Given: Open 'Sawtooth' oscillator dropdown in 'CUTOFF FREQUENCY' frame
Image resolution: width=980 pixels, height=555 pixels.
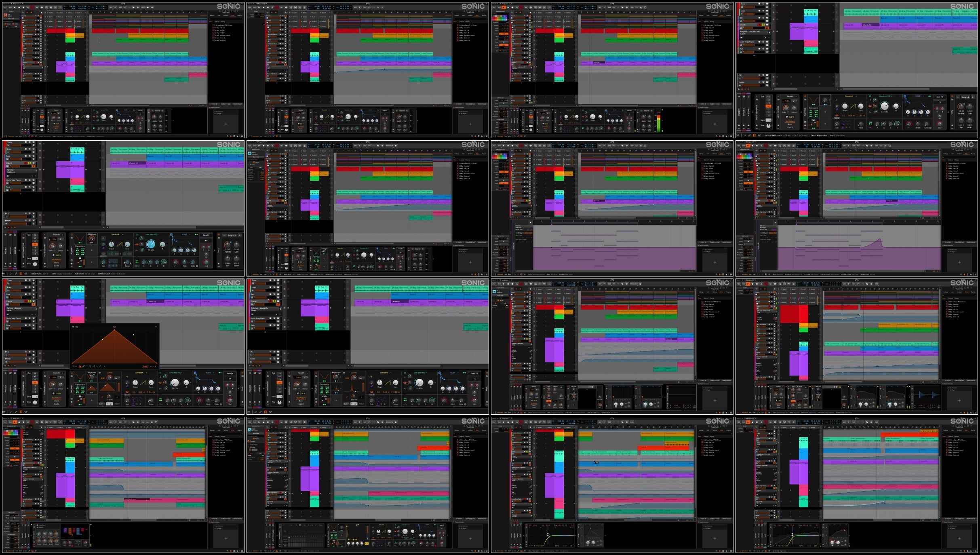Looking at the screenshot, I should [850, 96].
